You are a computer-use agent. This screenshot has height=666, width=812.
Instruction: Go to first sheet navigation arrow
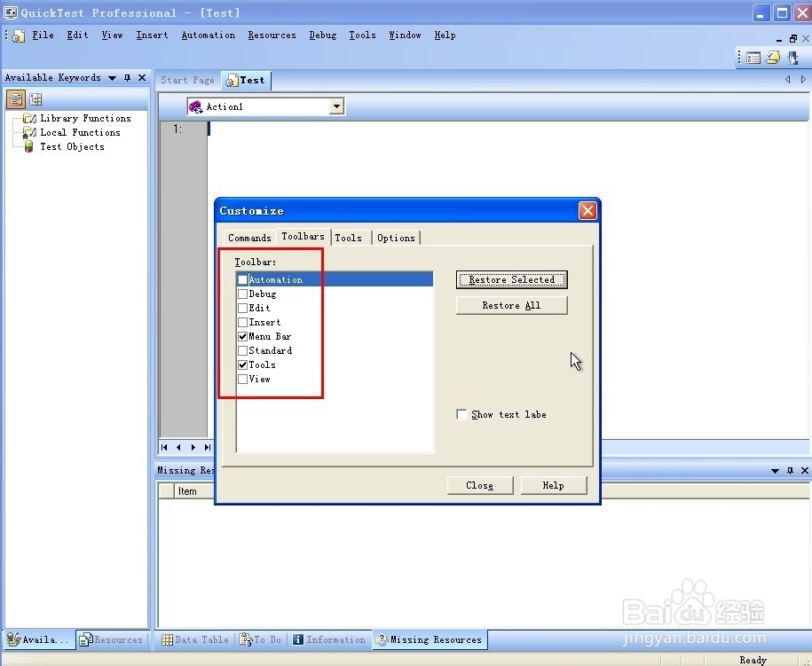tap(165, 447)
